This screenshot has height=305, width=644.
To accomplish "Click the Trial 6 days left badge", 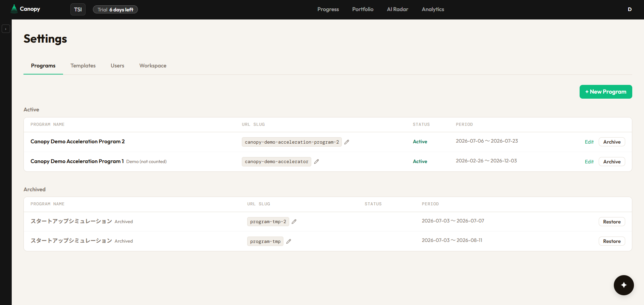I will (x=115, y=10).
